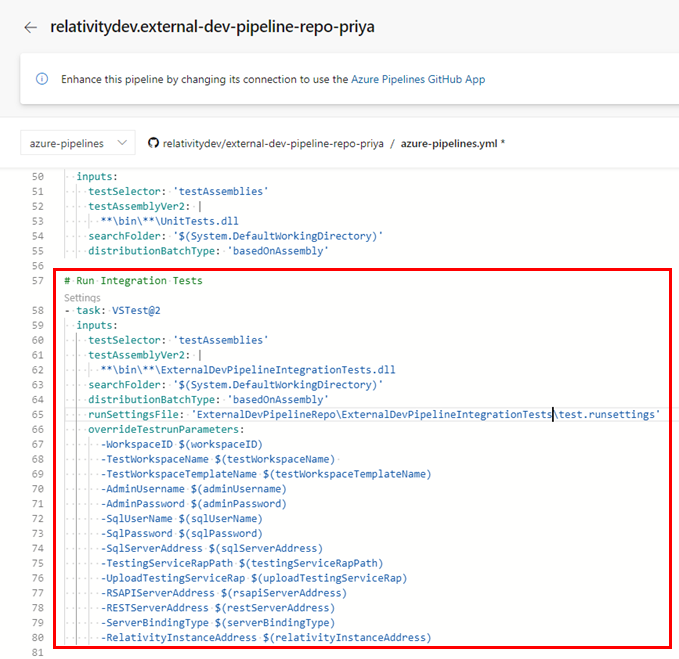Click the '# Run Integration Tests' comment line
Screen dimensions: 679x659
click(x=133, y=281)
